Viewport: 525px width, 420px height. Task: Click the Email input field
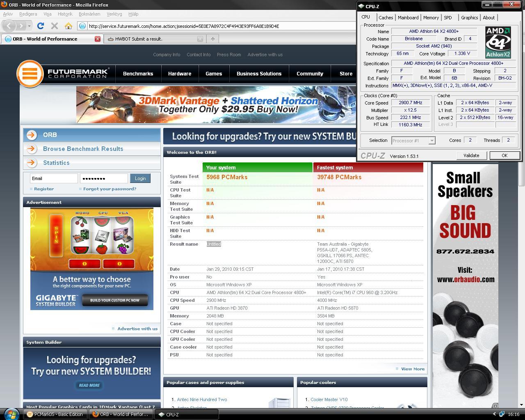(x=54, y=178)
